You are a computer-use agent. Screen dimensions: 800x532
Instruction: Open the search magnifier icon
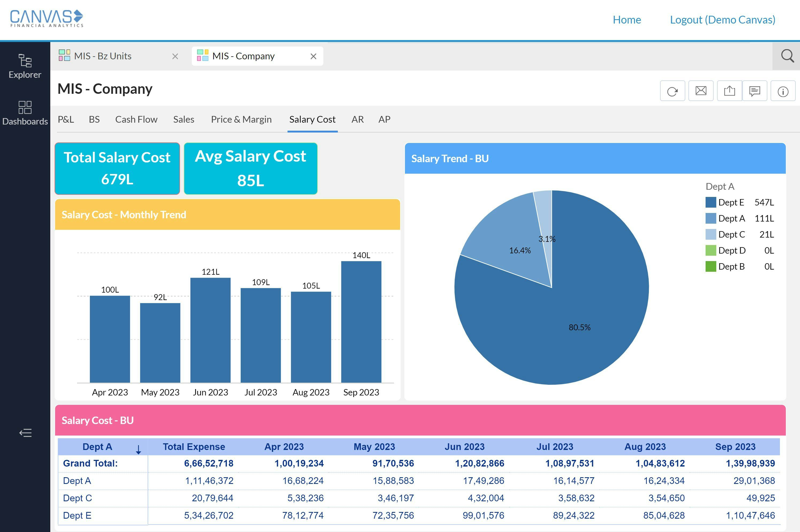tap(787, 56)
